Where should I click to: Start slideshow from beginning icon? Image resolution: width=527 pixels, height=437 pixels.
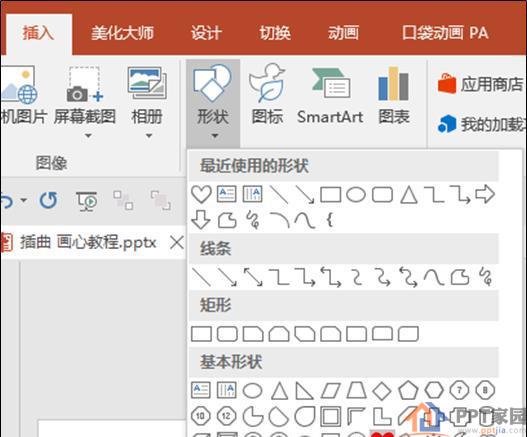pos(87,201)
